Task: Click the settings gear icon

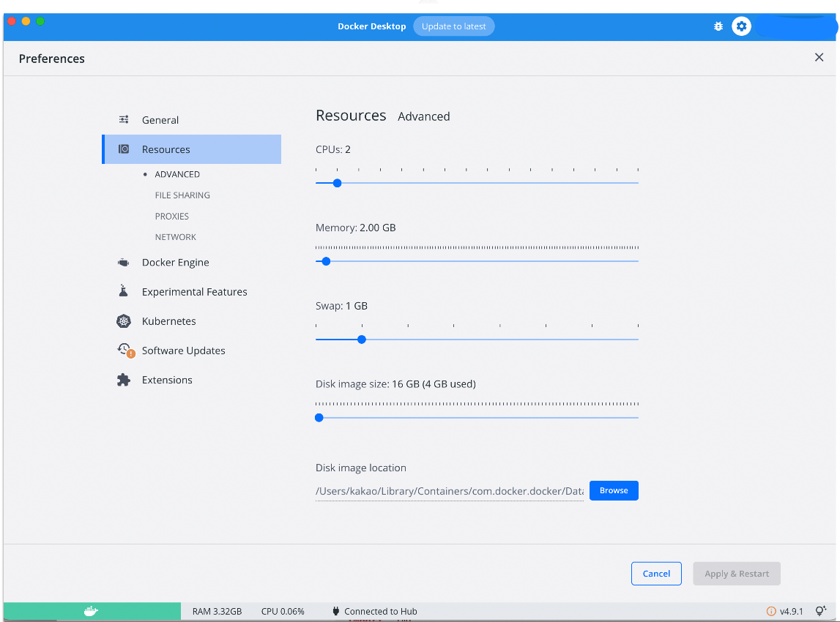Action: point(741,26)
